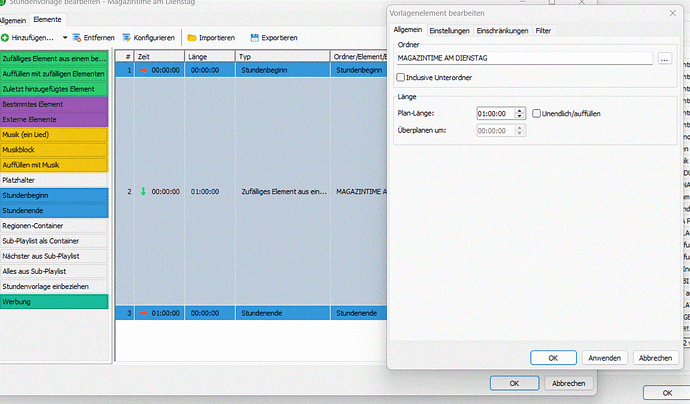This screenshot has height=404, width=690.
Task: Select 'Nächster aus Sub-Playlist' item
Action: [54, 256]
